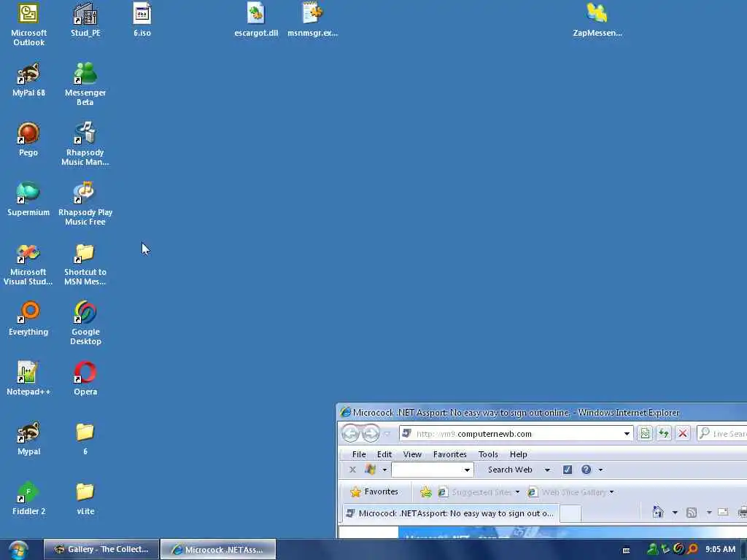Switch to Gallery - The Collect... taskbar window
Viewport: 747px width, 560px height.
[x=101, y=549]
